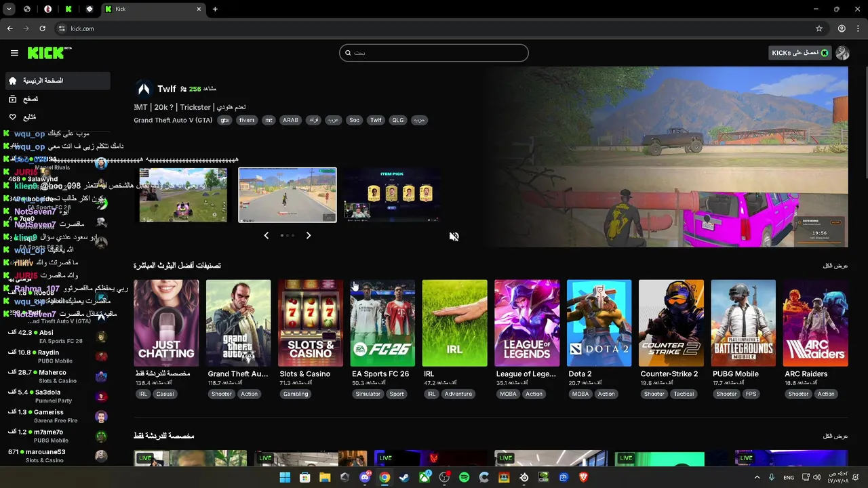Expand the tab search dropdown
Screen dimensions: 868x488
(9, 9)
